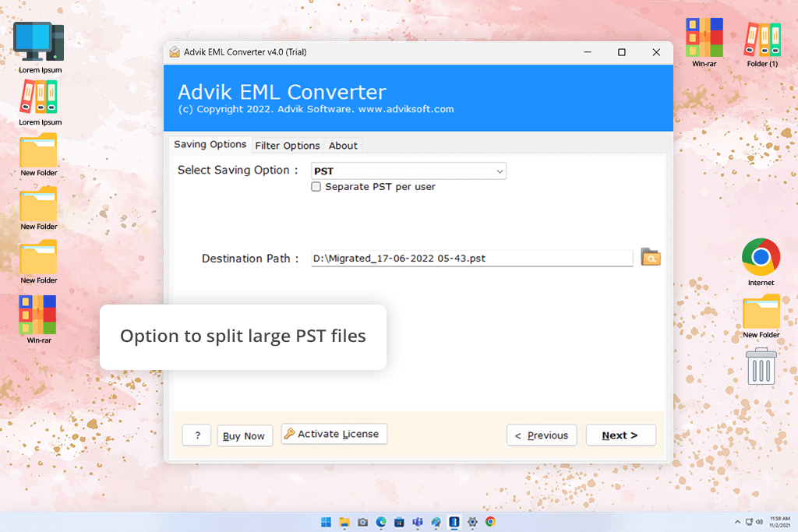Click the network icon in system tray
Image resolution: width=798 pixels, height=532 pixels.
click(749, 522)
